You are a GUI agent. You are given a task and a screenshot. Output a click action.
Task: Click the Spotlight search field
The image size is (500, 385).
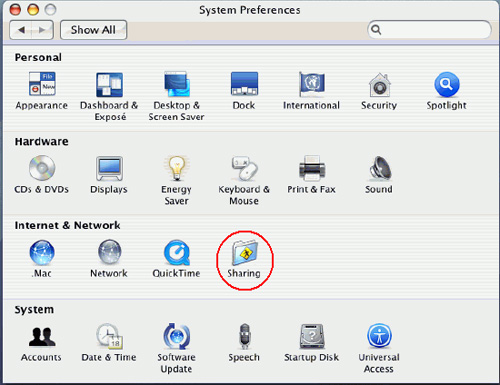click(429, 30)
